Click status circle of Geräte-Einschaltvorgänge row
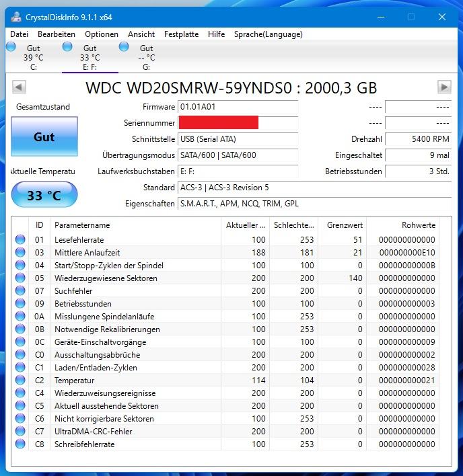463x476 pixels. [x=20, y=342]
